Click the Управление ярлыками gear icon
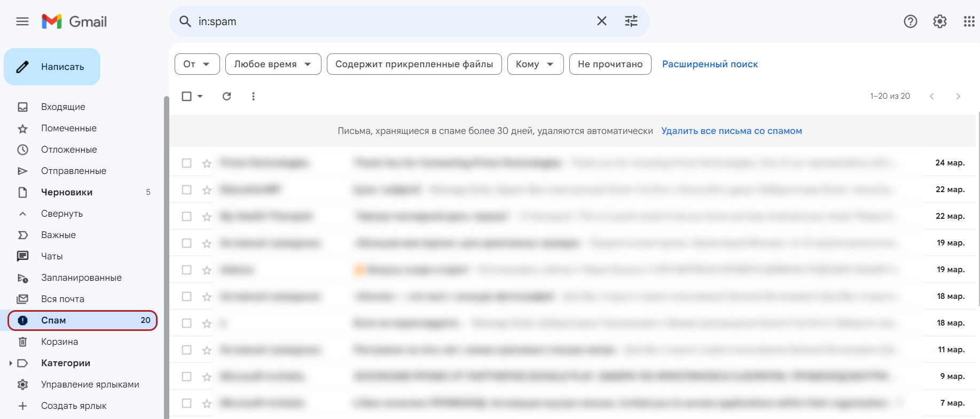The height and width of the screenshot is (419, 980). point(22,384)
